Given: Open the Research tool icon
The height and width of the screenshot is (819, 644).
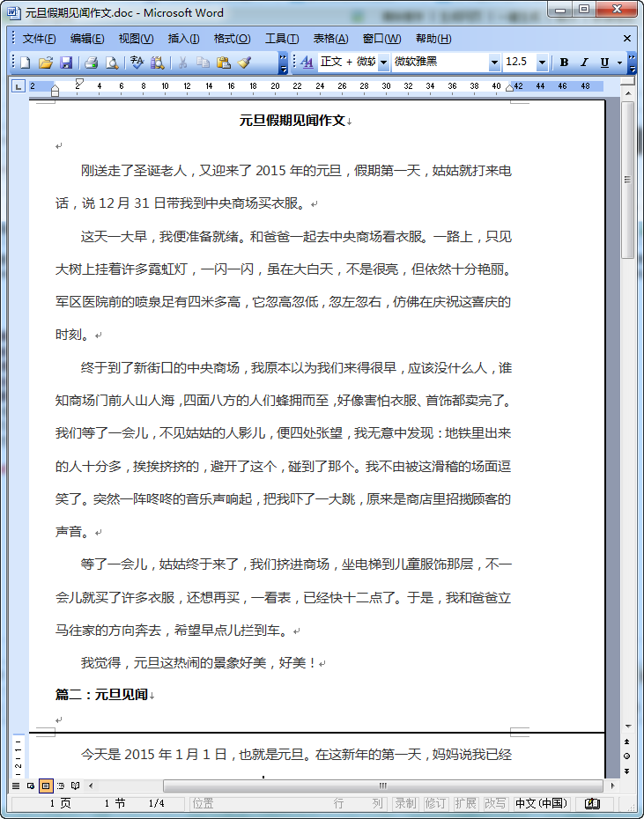Looking at the screenshot, I should click(x=158, y=63).
